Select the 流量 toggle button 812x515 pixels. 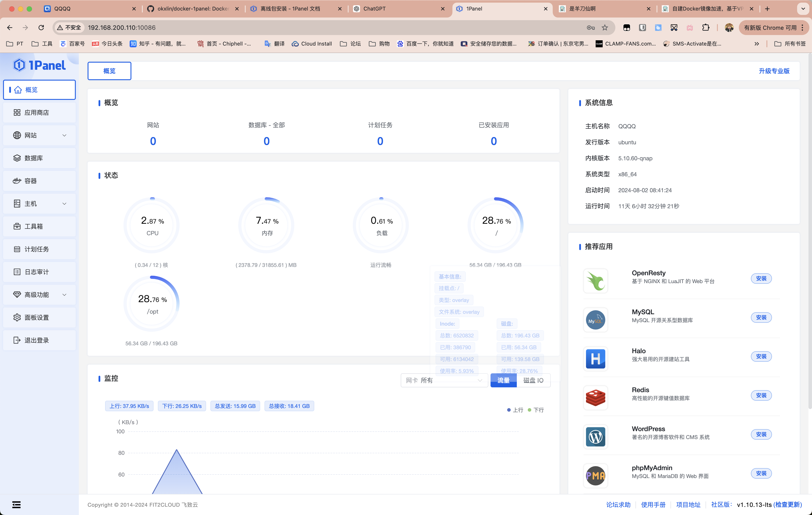[x=503, y=380]
